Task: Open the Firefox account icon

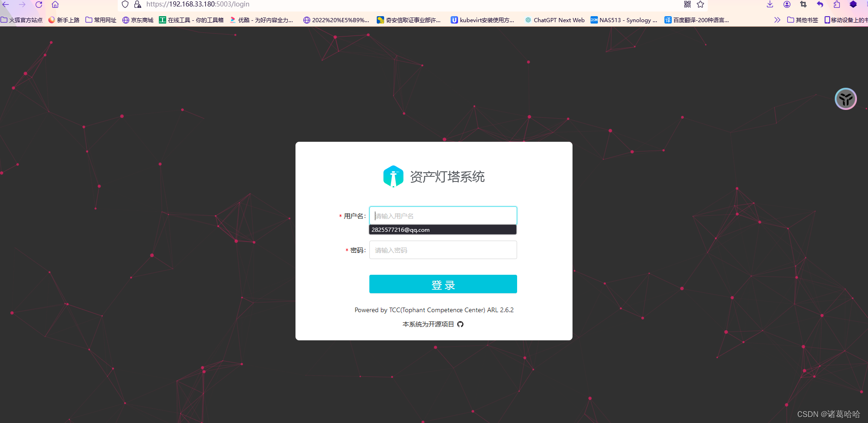Action: (787, 5)
